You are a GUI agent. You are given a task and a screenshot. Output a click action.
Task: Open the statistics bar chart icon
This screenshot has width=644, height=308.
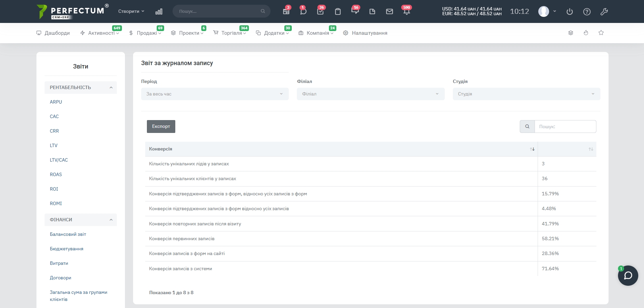[159, 11]
